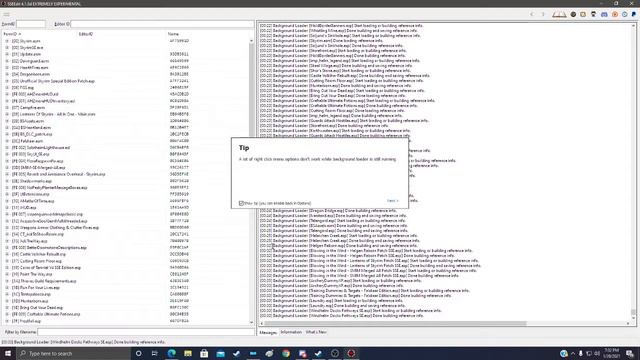The width and height of the screenshot is (640, 360).
Task: Switch to the Information tab
Action: pyautogui.click(x=291, y=332)
